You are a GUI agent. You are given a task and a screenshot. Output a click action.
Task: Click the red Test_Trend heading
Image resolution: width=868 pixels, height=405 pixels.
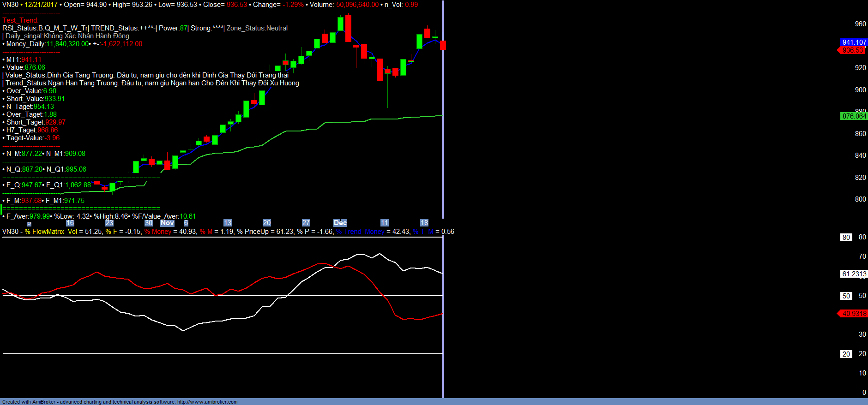pos(20,20)
